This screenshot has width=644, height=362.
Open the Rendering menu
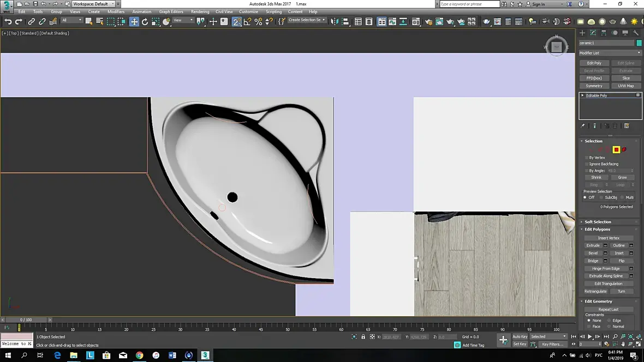pyautogui.click(x=200, y=11)
